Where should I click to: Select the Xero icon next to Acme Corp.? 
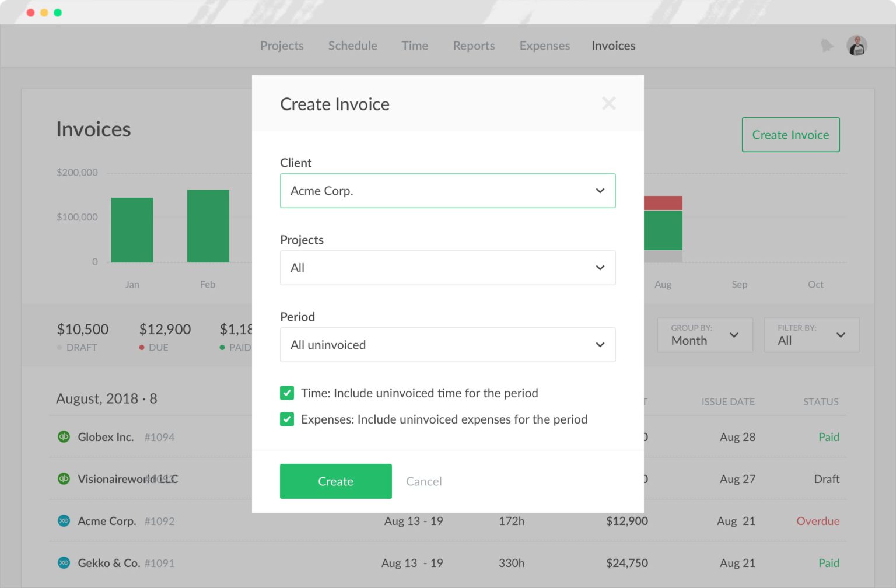64,521
